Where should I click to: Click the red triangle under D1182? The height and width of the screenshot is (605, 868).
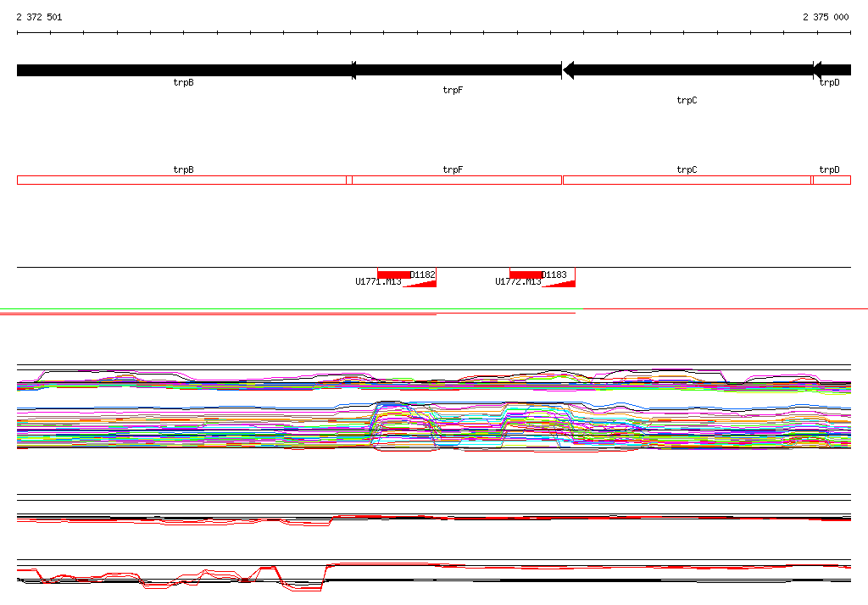pos(422,284)
